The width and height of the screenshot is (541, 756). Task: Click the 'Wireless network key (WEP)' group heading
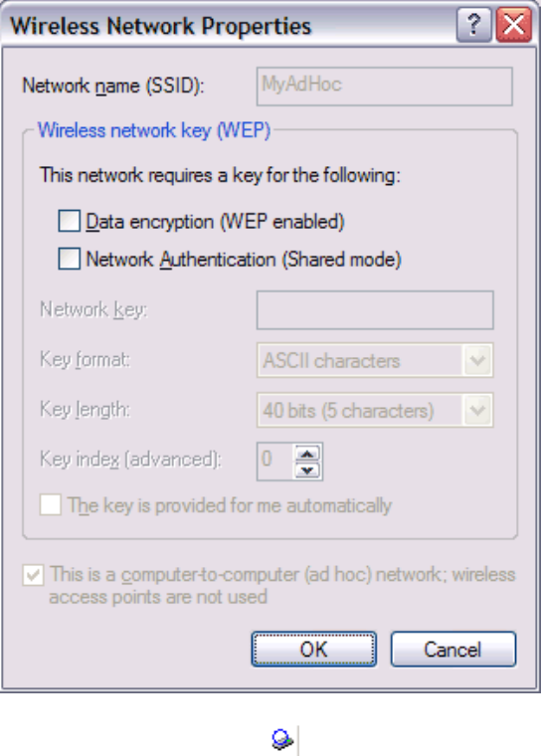point(154,130)
